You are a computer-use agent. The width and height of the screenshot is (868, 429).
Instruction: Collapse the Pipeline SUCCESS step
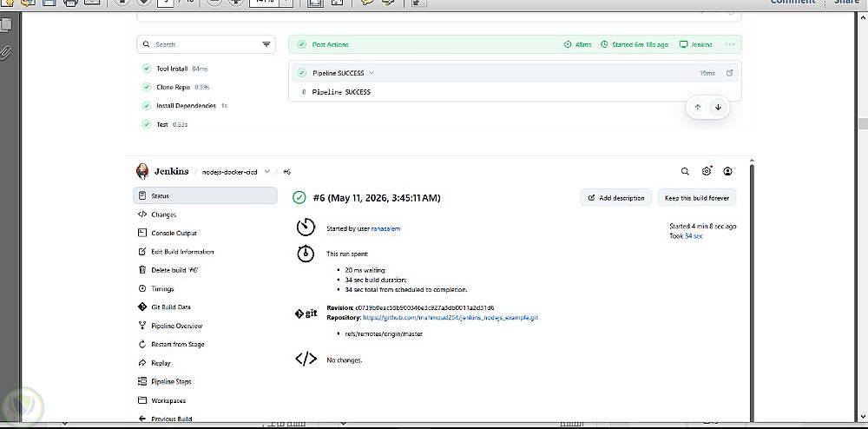point(372,73)
